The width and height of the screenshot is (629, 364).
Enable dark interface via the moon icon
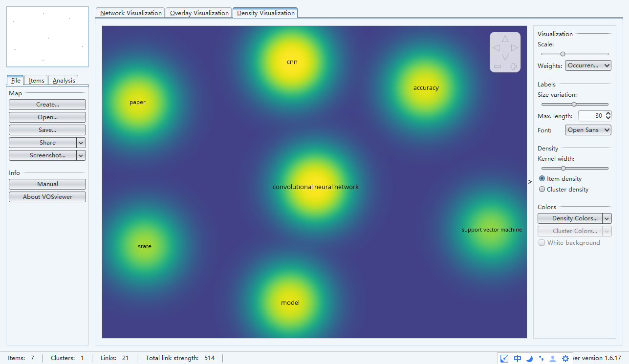pos(529,358)
